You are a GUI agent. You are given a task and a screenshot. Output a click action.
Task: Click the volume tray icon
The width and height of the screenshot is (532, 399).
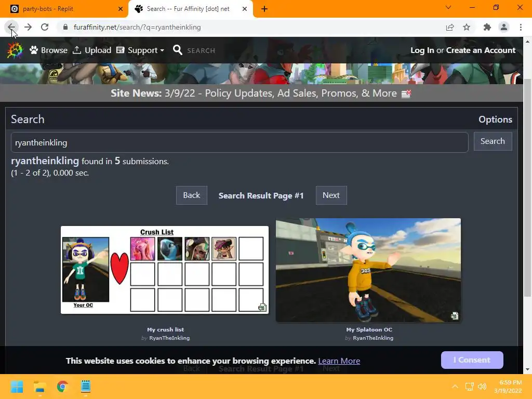point(482,387)
